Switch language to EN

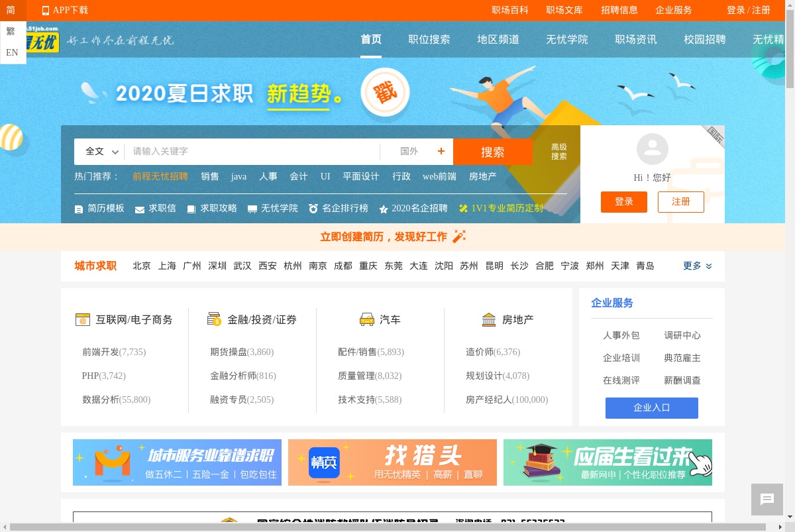click(12, 52)
